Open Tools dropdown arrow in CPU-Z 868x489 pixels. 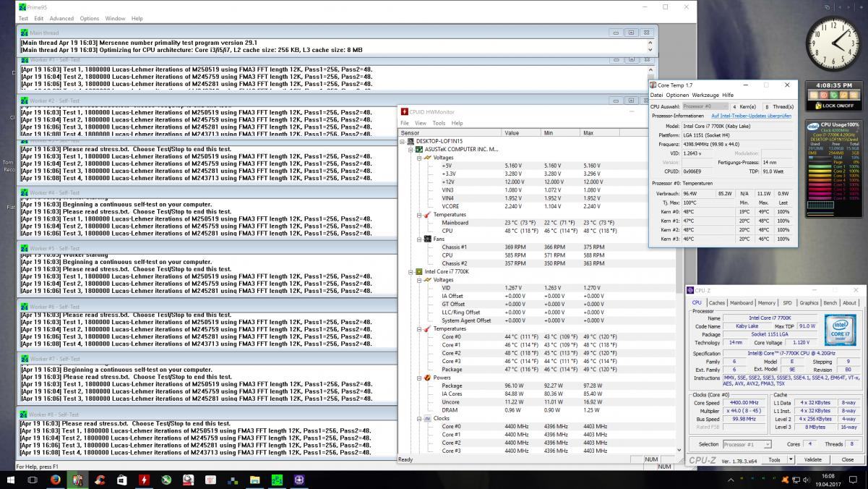[791, 459]
